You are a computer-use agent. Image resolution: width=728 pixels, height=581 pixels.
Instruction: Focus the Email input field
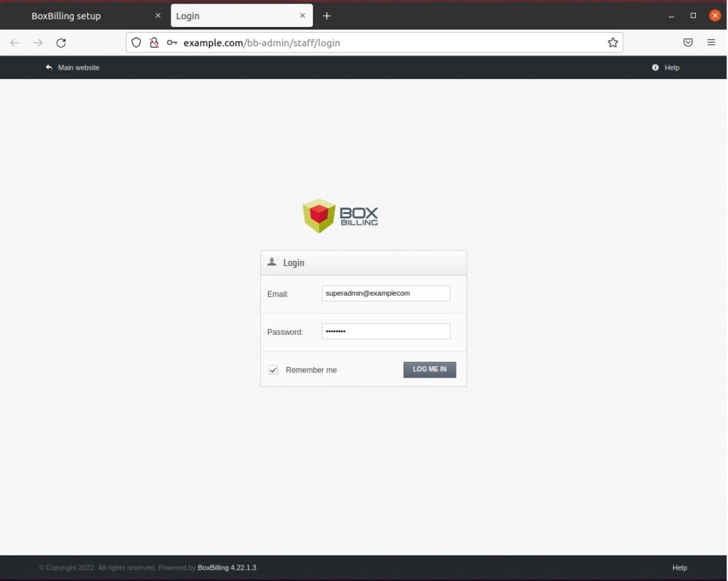386,294
